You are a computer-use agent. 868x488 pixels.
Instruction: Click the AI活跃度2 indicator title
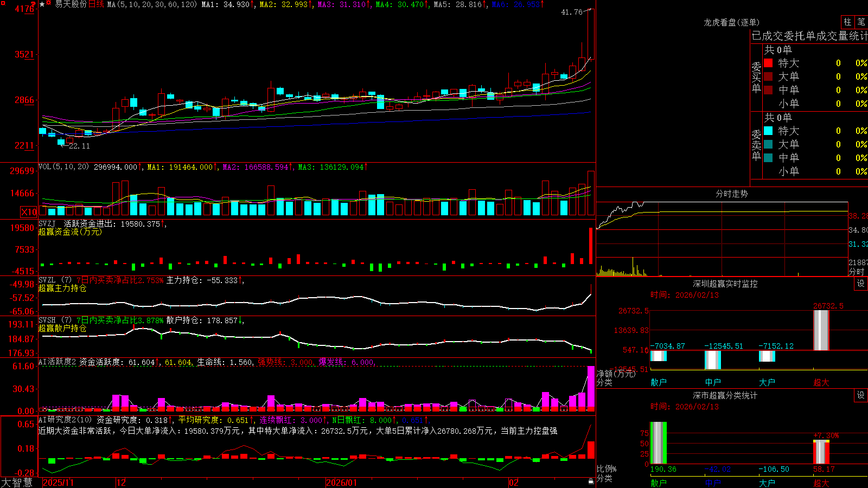click(x=58, y=362)
